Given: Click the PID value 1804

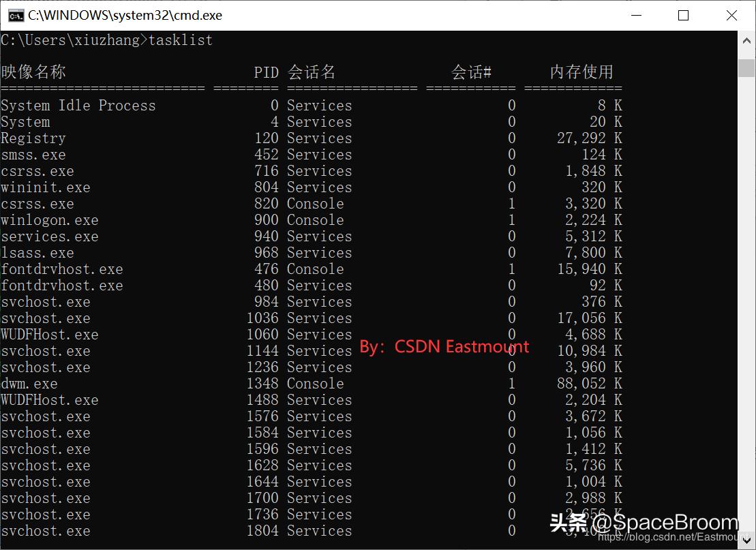Looking at the screenshot, I should coord(262,531).
